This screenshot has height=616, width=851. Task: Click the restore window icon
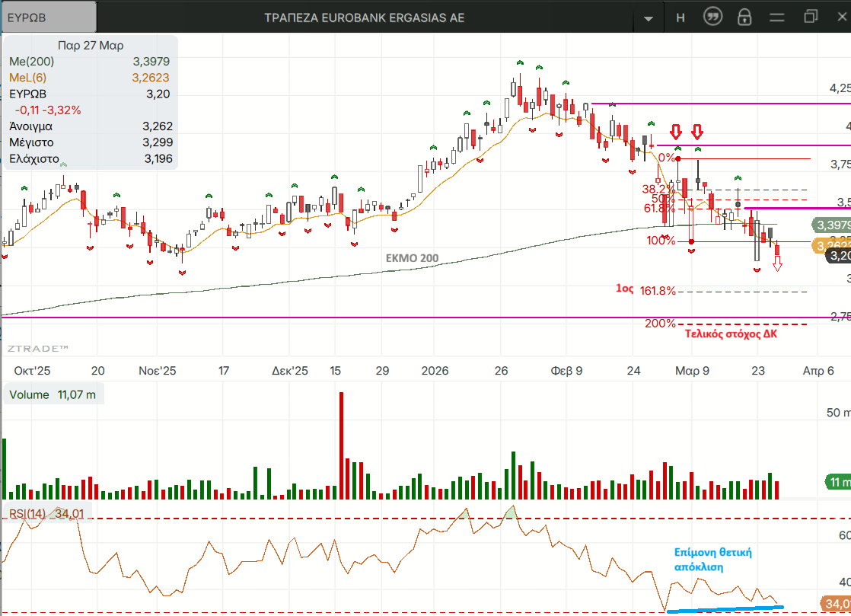pos(810,17)
